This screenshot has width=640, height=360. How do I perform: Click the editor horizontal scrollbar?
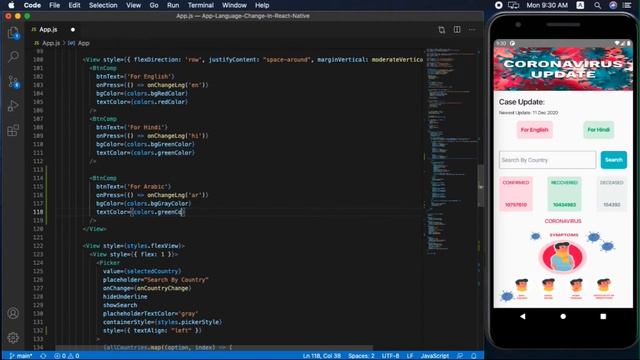point(213,348)
